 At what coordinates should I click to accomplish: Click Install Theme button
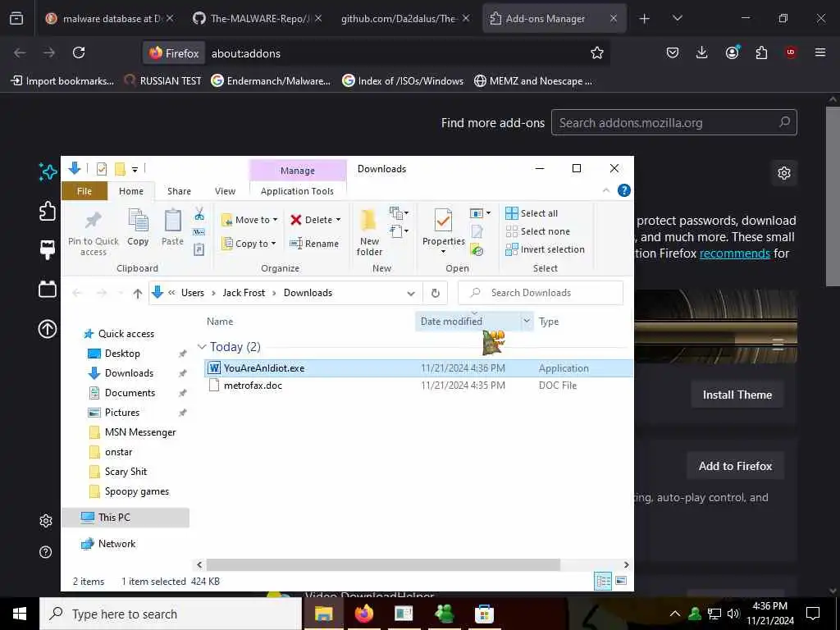(x=737, y=395)
